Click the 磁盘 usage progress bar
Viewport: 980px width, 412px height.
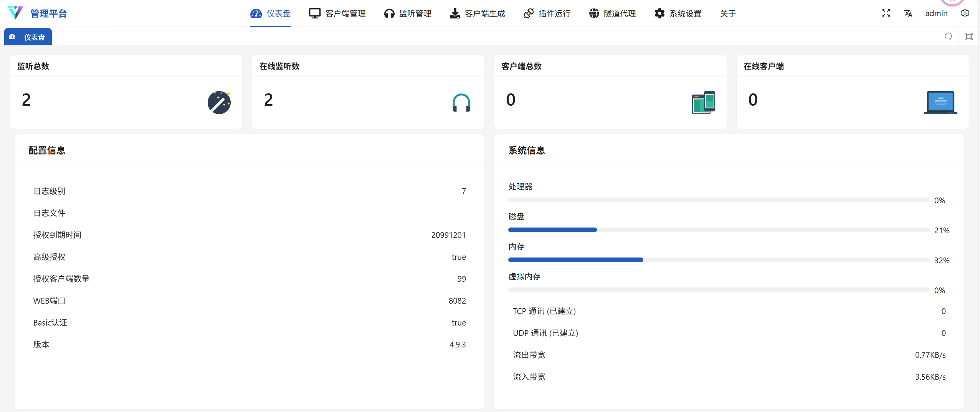(718, 230)
